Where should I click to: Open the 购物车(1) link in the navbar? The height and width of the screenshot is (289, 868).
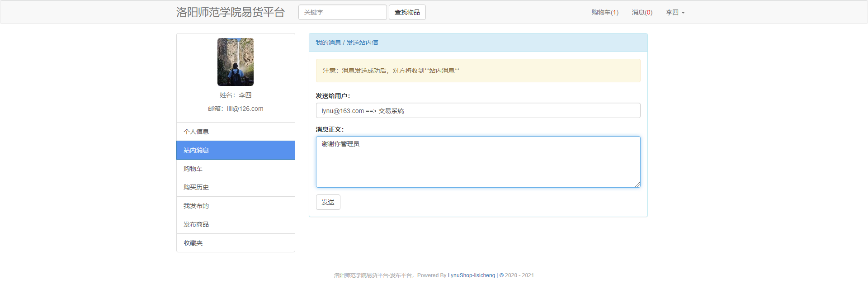pyautogui.click(x=605, y=12)
